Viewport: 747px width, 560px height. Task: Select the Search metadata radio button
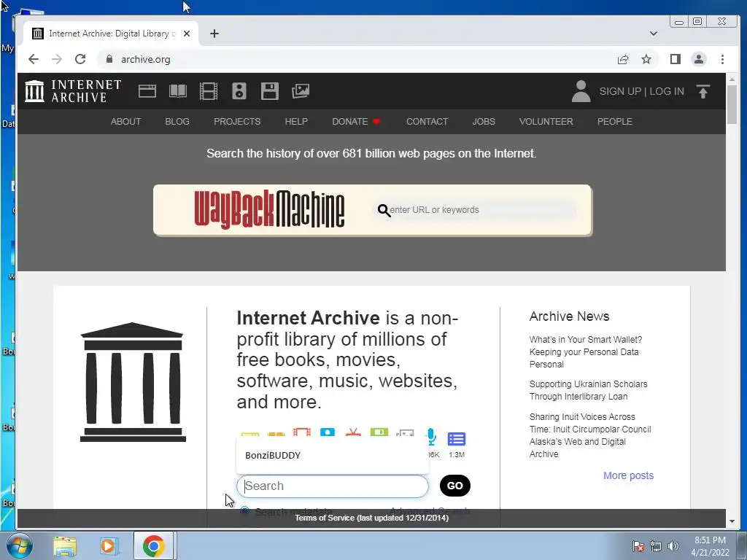[x=245, y=511]
